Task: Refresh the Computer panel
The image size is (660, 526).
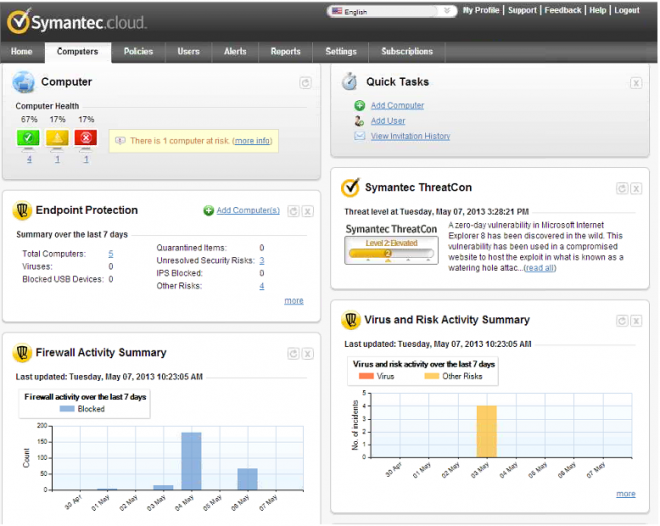Action: [306, 83]
